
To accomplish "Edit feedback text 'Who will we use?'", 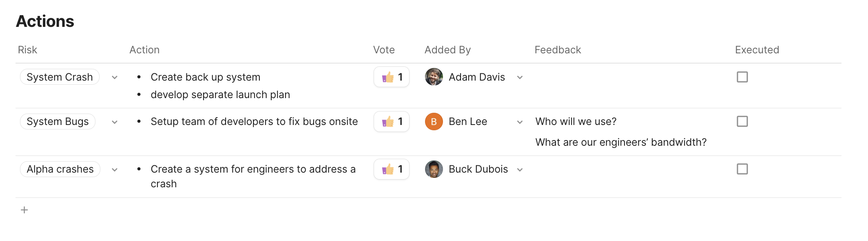I will click(576, 121).
